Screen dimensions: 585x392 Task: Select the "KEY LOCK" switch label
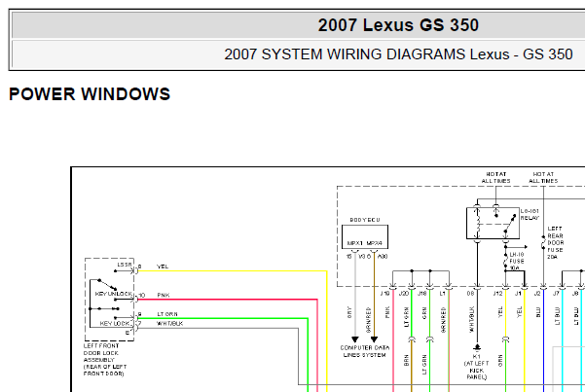(115, 323)
